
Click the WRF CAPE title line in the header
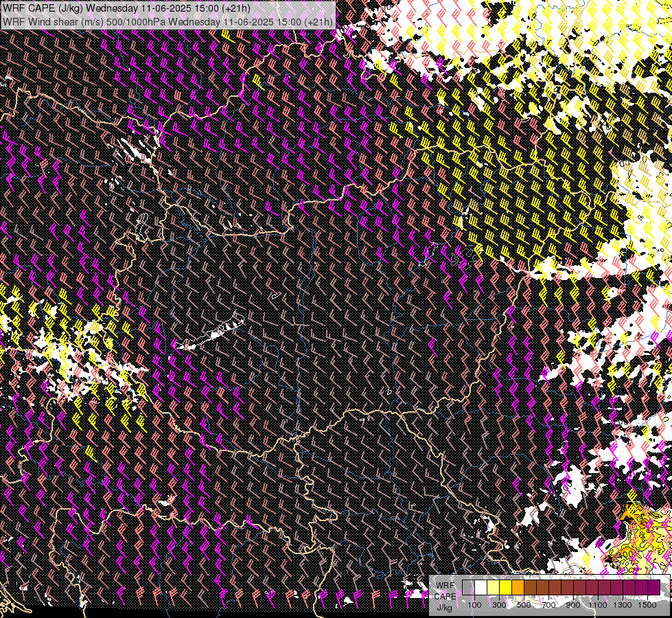[x=126, y=8]
